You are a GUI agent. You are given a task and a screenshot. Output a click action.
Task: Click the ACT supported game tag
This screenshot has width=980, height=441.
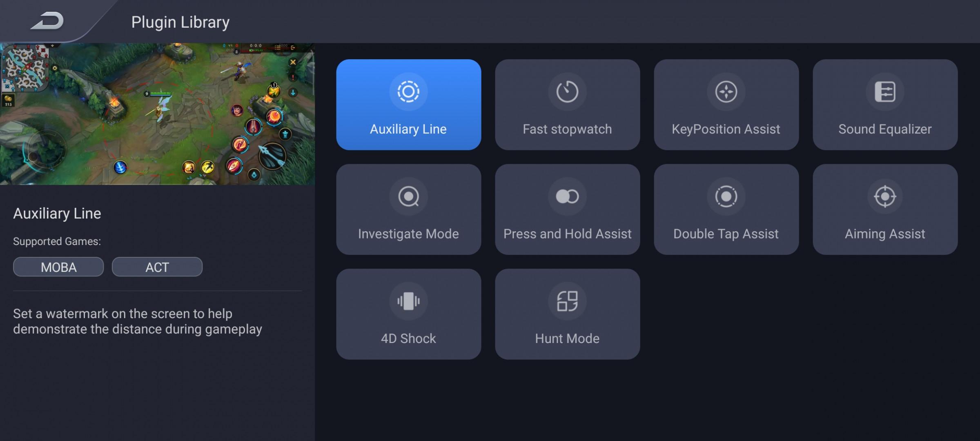click(x=157, y=267)
